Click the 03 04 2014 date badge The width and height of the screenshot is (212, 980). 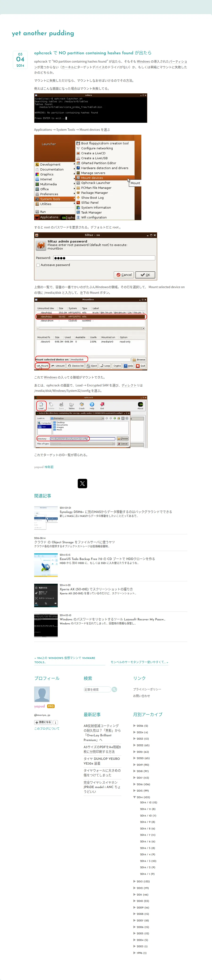tap(20, 60)
